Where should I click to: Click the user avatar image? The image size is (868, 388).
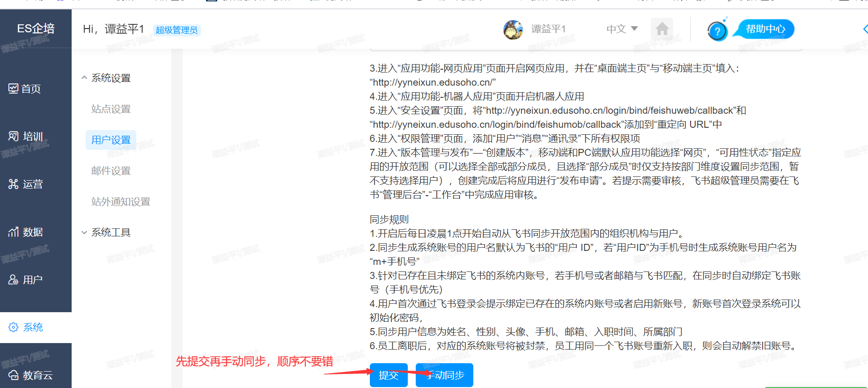pos(513,29)
